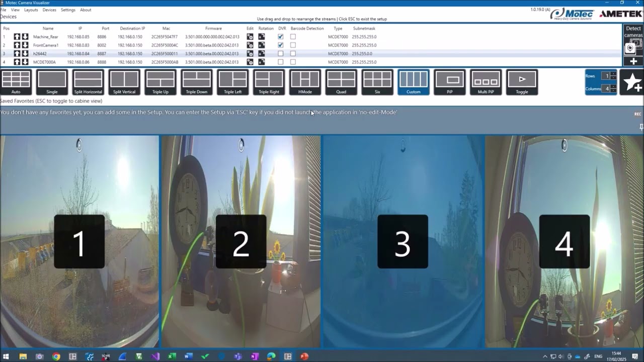Move FrontCamera1 down in list
This screenshot has height=362, width=644.
(x=25, y=45)
